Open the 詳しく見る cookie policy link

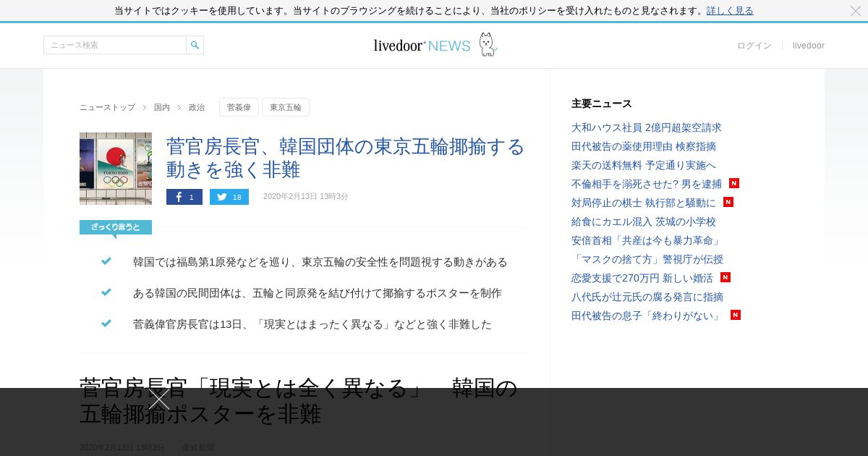[730, 11]
